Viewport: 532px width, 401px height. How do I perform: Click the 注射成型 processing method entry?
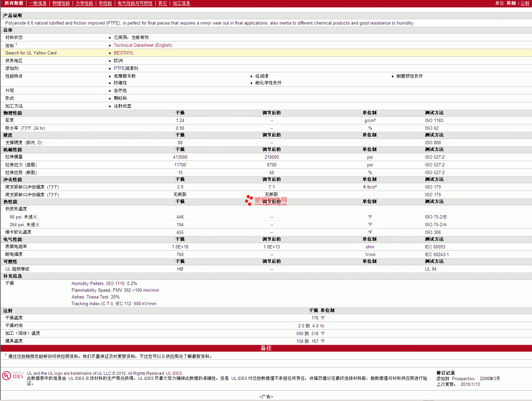pyautogui.click(x=122, y=106)
